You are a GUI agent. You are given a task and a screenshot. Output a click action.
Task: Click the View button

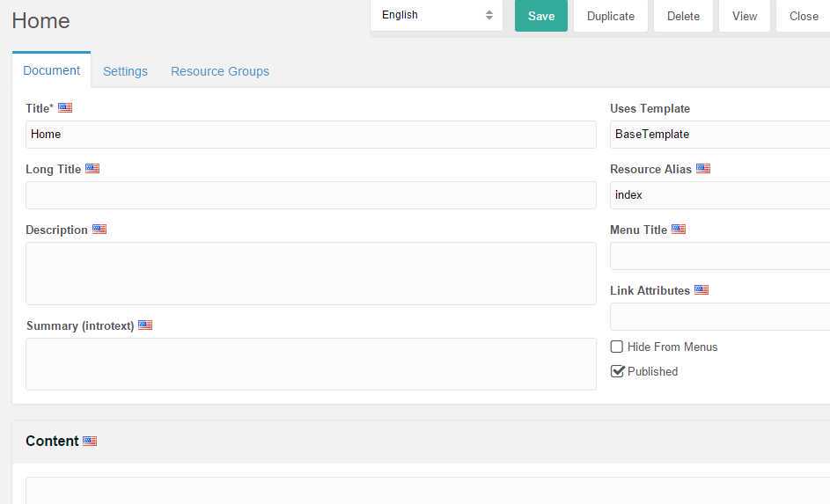click(745, 16)
